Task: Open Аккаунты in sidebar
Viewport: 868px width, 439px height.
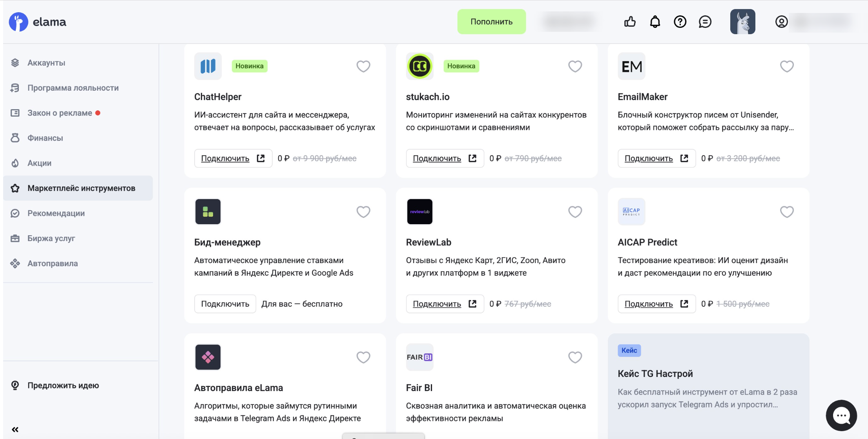Action: tap(78, 63)
